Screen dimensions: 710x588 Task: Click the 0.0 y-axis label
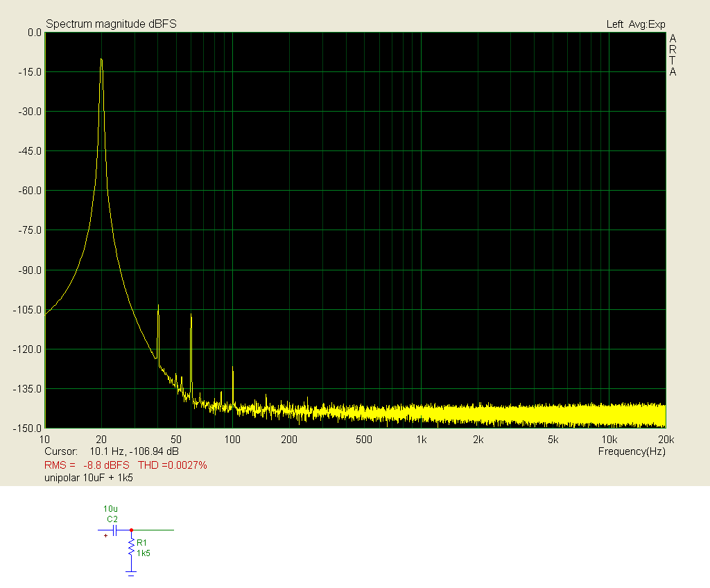point(35,33)
